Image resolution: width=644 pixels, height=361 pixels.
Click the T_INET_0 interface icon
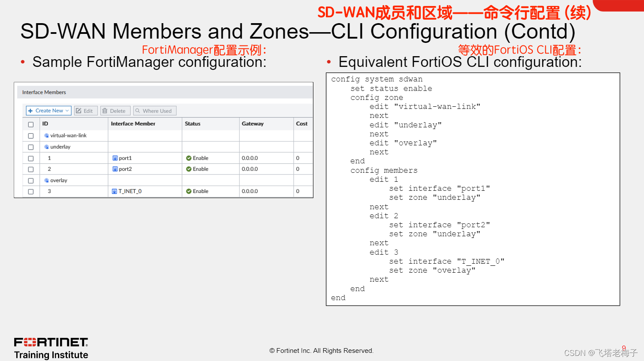point(115,191)
